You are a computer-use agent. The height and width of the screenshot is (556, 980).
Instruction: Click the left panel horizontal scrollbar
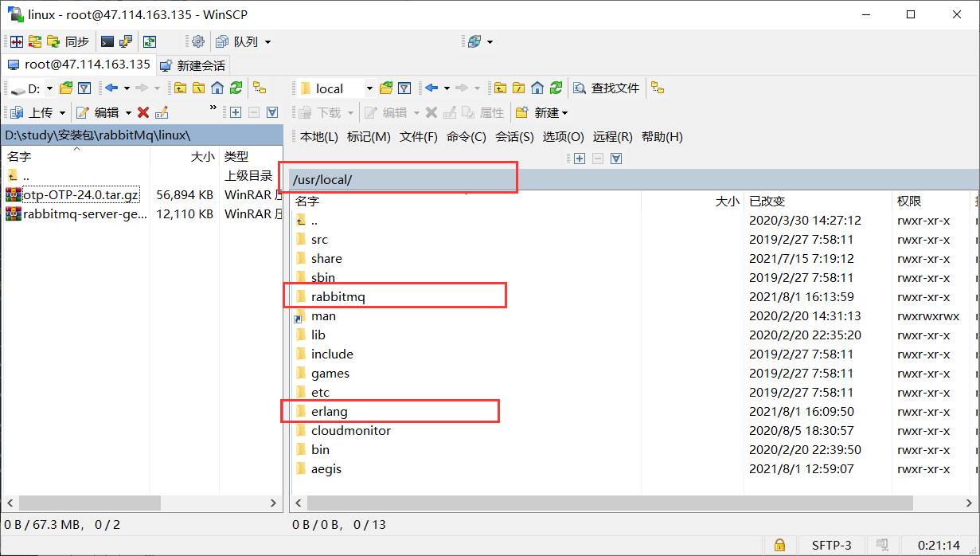click(91, 503)
